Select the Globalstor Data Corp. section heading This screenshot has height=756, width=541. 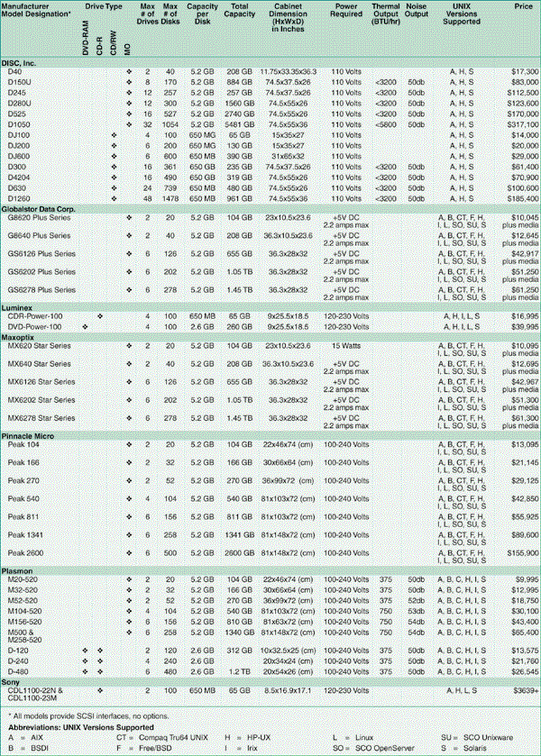click(x=39, y=209)
